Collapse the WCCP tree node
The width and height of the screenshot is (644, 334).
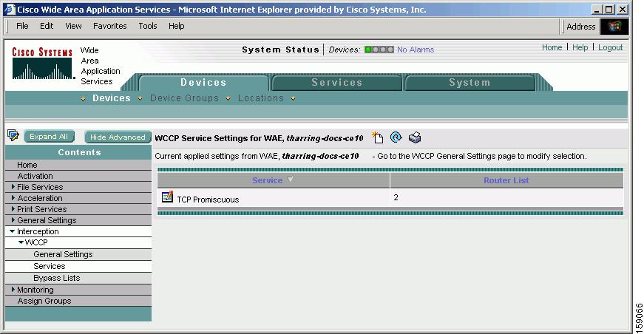(21, 242)
